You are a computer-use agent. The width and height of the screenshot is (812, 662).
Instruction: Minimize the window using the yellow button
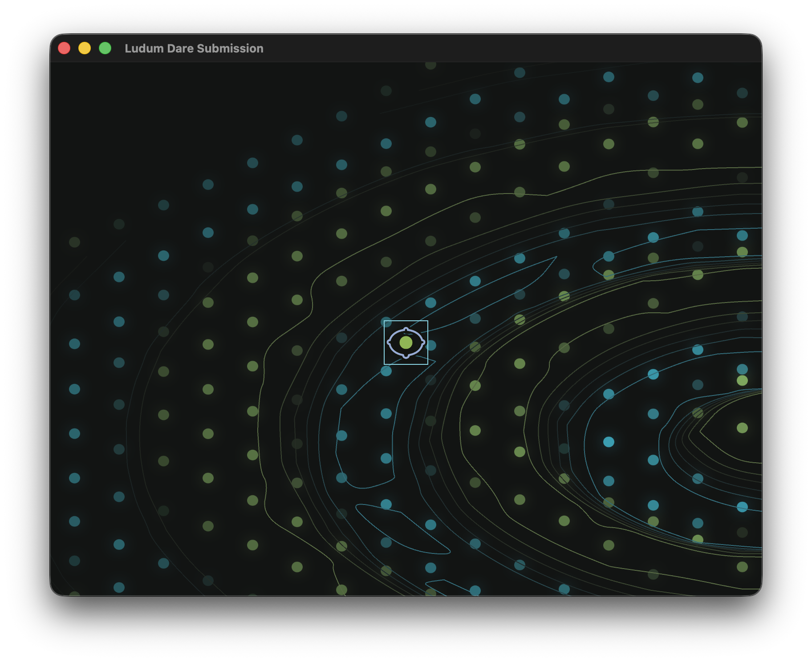click(85, 48)
